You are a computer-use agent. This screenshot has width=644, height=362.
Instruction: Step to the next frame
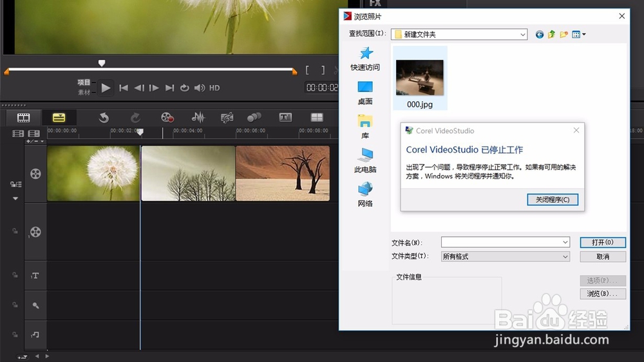[x=154, y=88]
